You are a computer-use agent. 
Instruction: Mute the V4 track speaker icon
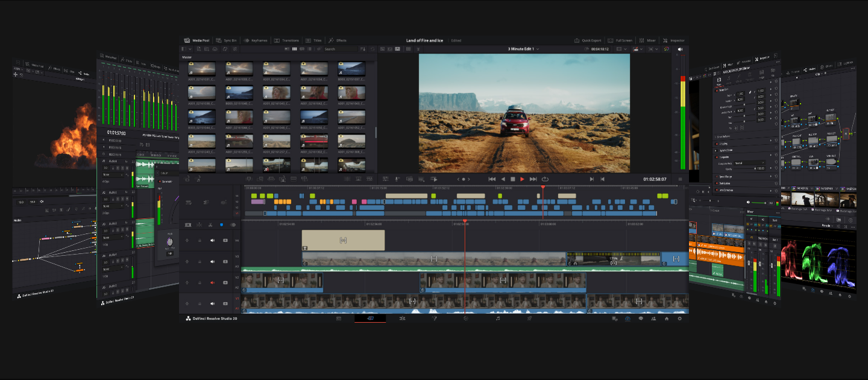[212, 240]
